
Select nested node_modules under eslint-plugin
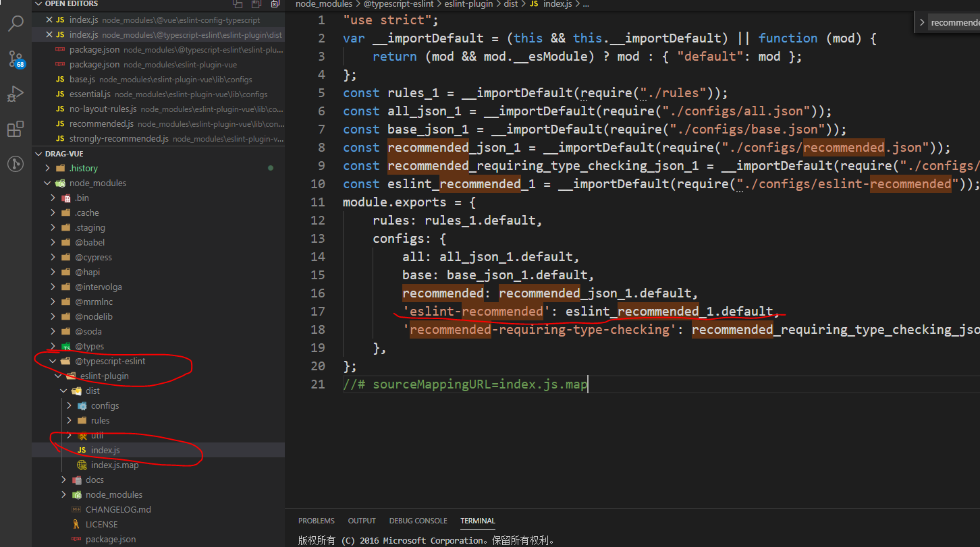[x=158, y=494]
